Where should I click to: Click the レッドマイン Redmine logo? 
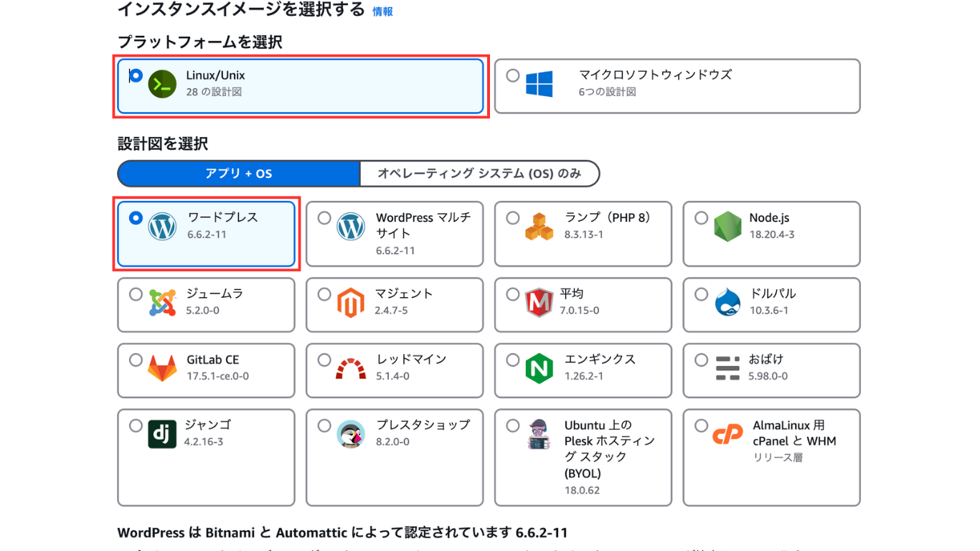(351, 369)
